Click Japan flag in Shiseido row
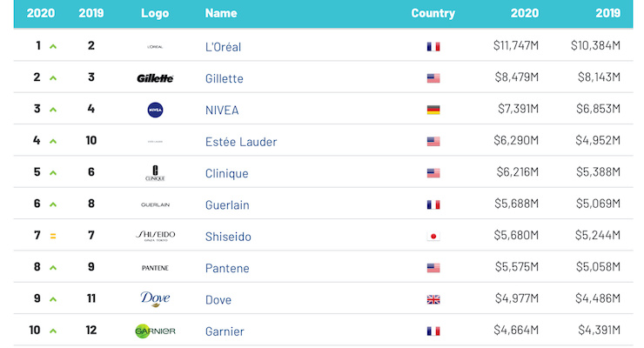This screenshot has width=644, height=348. [433, 236]
